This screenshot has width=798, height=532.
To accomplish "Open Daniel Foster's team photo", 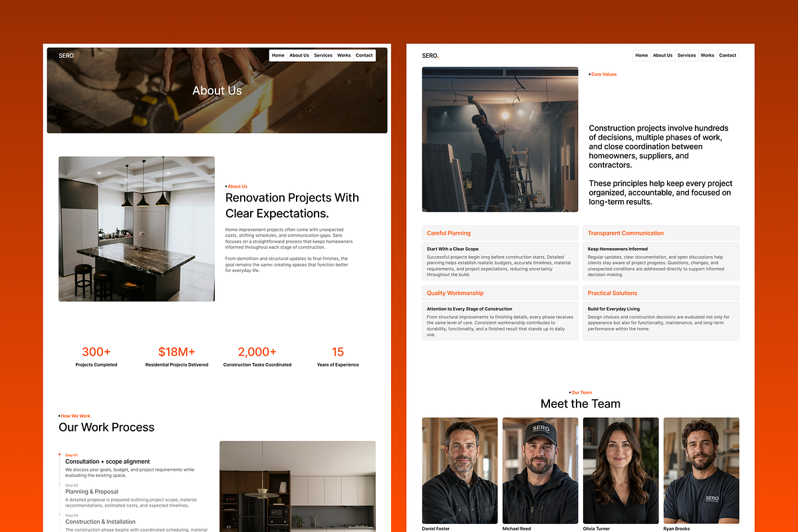I will (460, 471).
